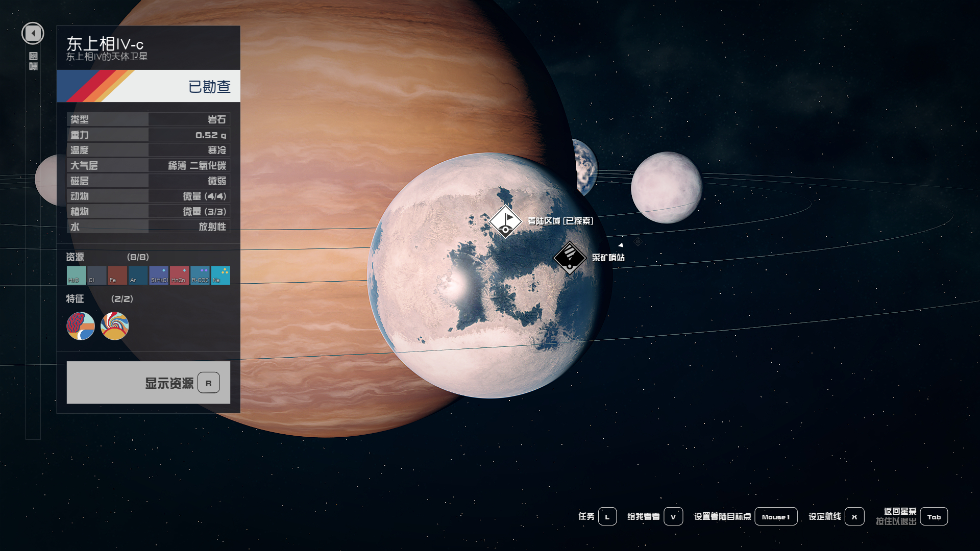This screenshot has width=980, height=551.
Task: Click the back arrow button at the top of the sidebar
Action: [x=33, y=34]
